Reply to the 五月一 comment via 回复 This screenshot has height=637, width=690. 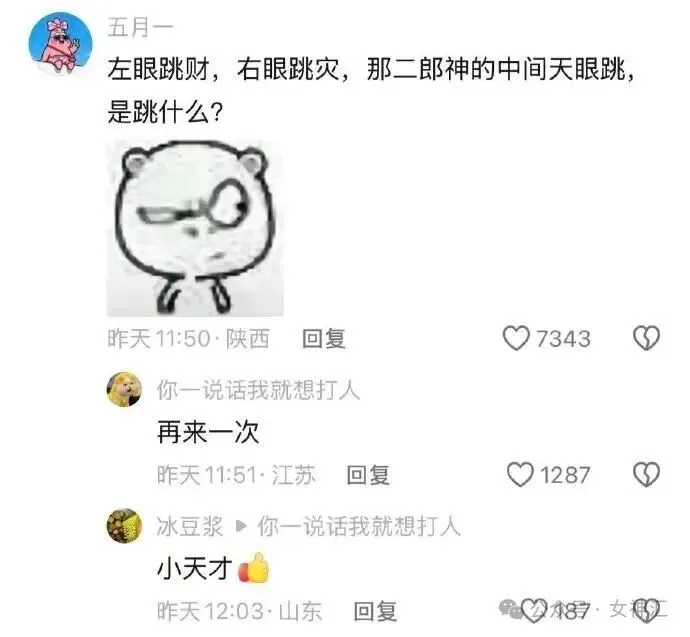point(324,339)
